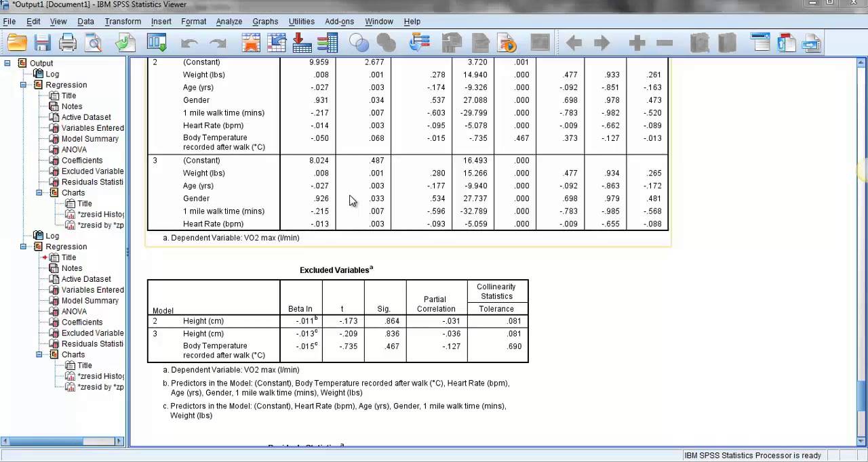Image resolution: width=868 pixels, height=462 pixels.
Task: Click the 'Excluded Variables' table title
Action: click(336, 270)
